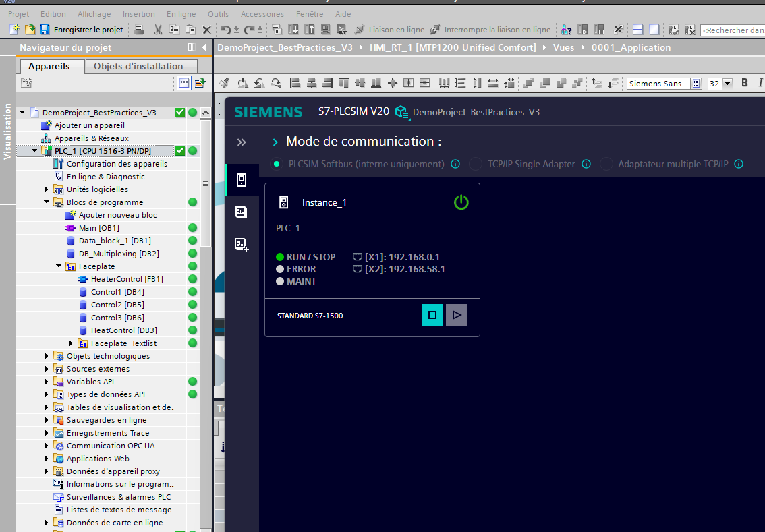765x532 pixels.
Task: Open the Aide menu
Action: 343,14
